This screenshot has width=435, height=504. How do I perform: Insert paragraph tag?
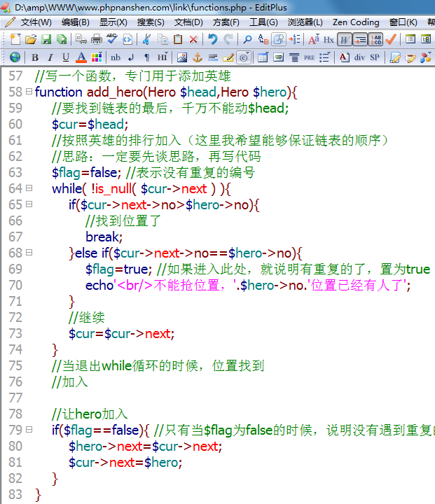146,57
